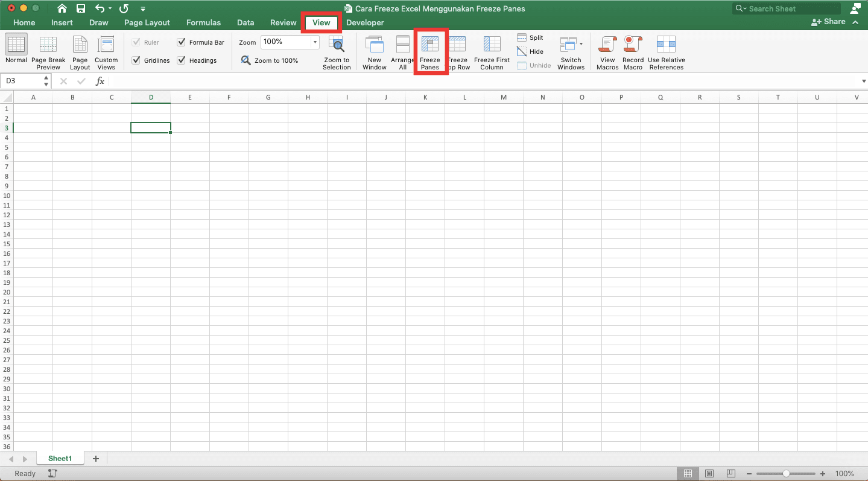Click Freeze Panes button
This screenshot has height=481, width=868.
tap(430, 53)
